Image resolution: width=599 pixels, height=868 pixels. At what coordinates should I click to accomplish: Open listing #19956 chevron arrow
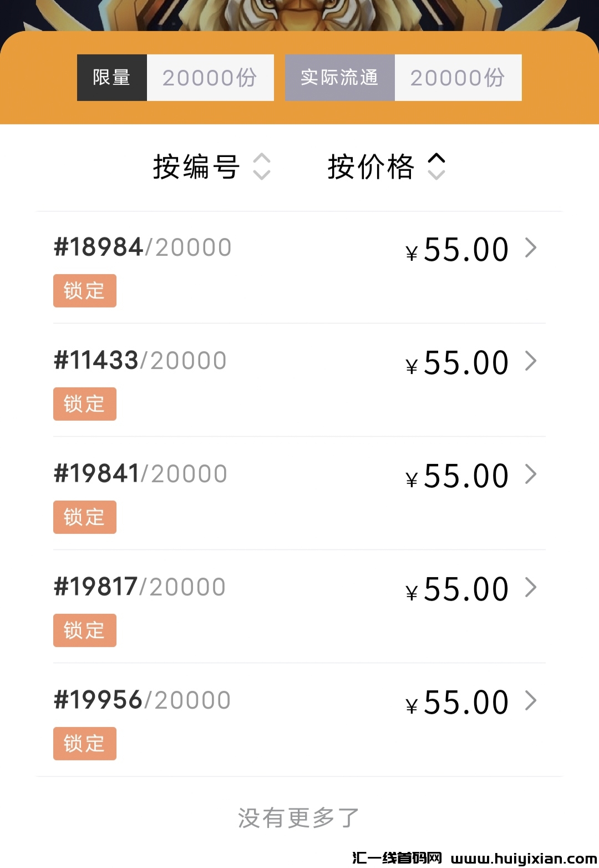(x=531, y=701)
